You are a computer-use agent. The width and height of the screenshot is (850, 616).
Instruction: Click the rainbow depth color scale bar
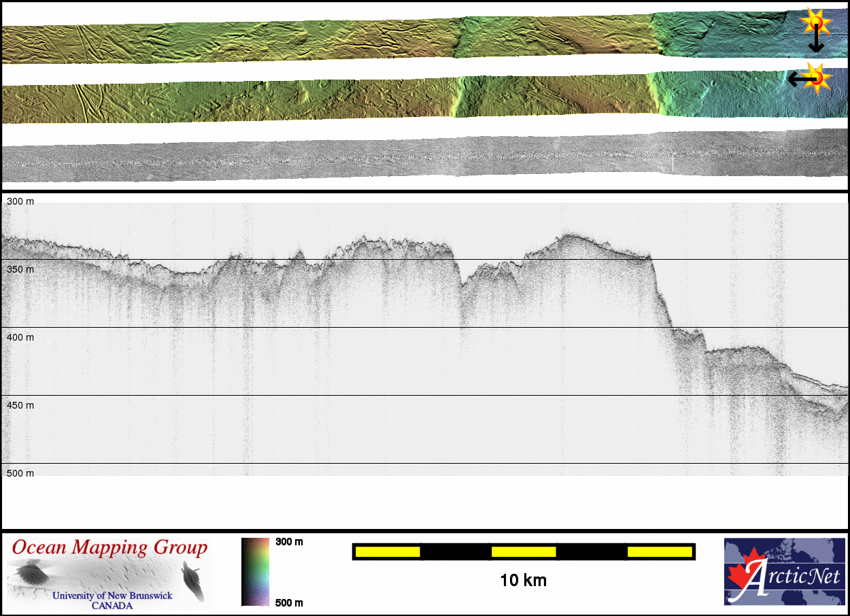255,571
